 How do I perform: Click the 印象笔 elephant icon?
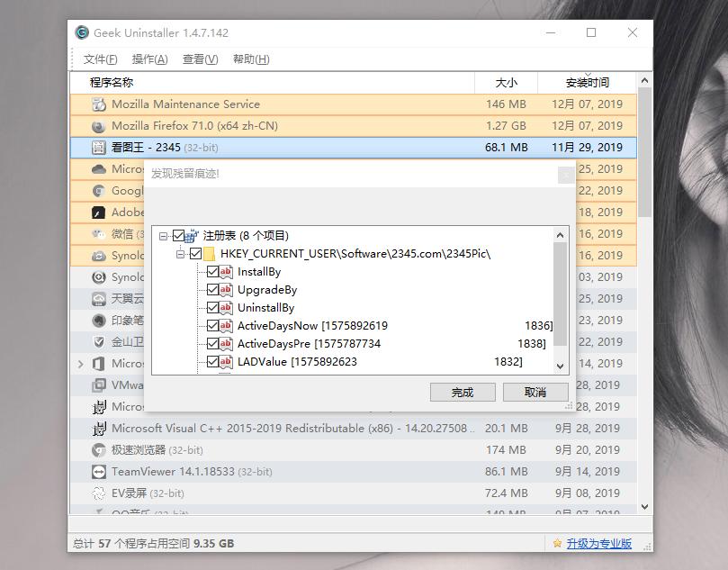pos(98,321)
